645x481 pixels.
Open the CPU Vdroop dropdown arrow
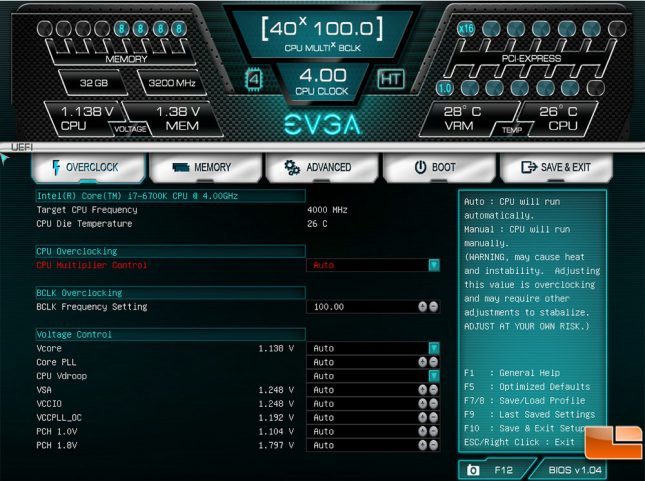[434, 376]
